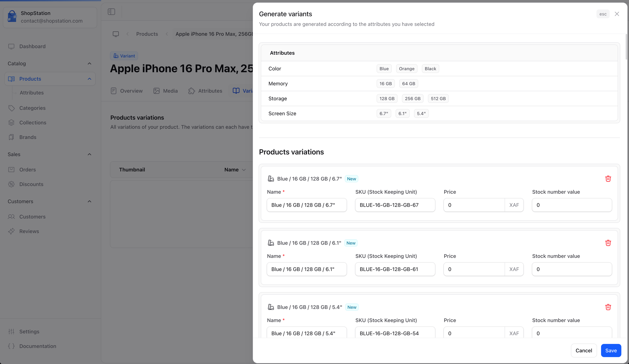
Task: Edit Name field of 6.7" variation
Action: 307,205
